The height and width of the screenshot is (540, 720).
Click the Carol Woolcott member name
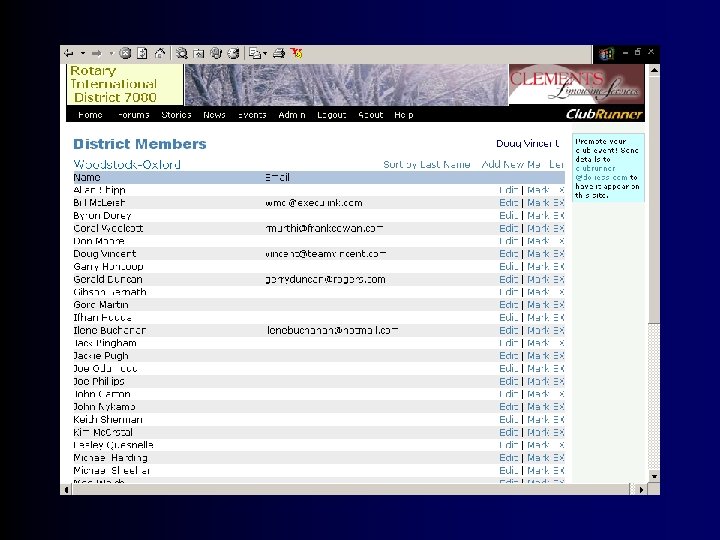click(x=108, y=228)
